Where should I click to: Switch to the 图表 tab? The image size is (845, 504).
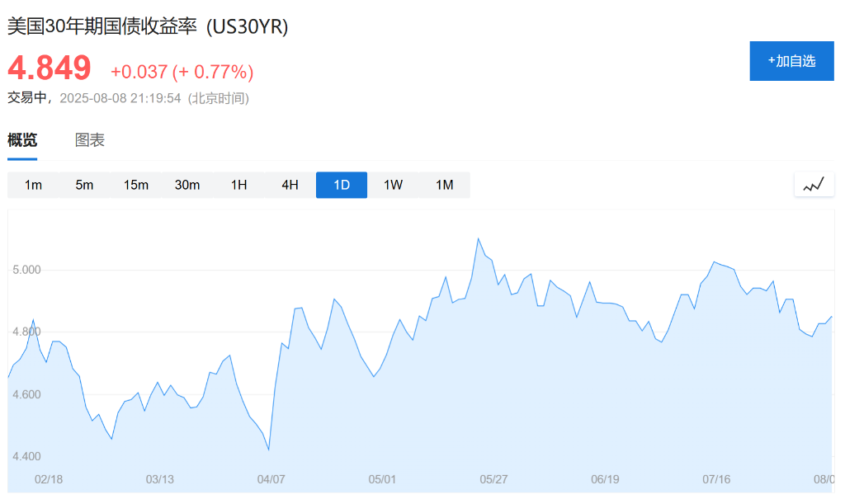pos(90,140)
